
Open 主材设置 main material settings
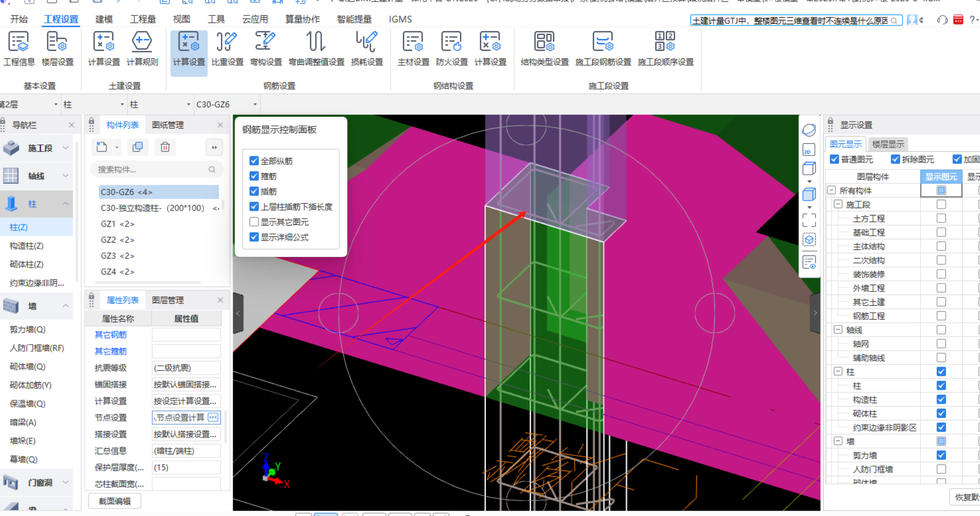point(413,49)
